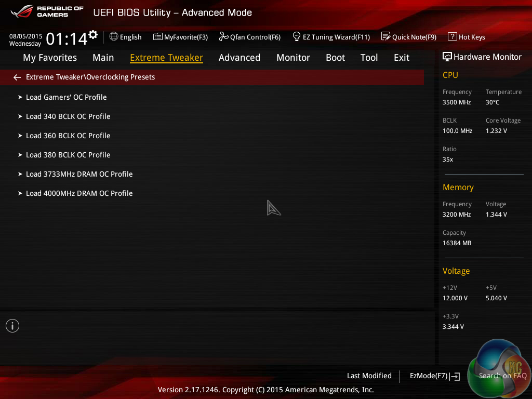Expand arrow beside Load 360 BCLK OC Profile
Screen dimensions: 532x399
[20, 136]
